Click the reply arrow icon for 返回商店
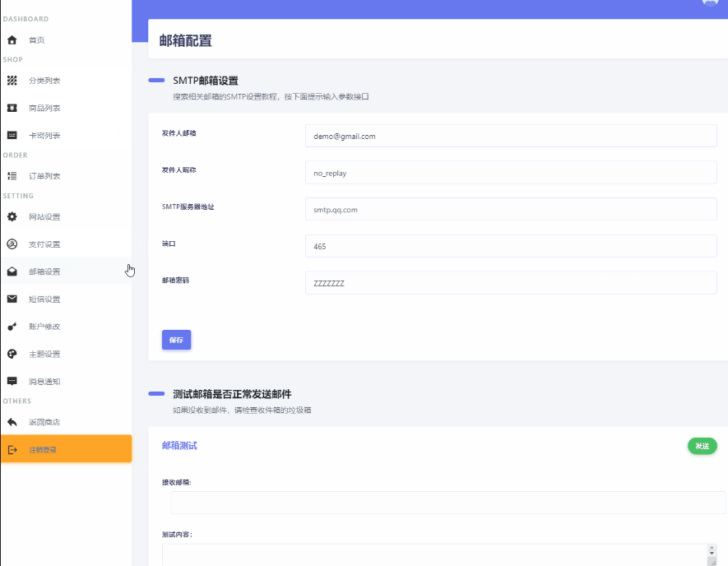728x566 pixels. pyautogui.click(x=12, y=422)
